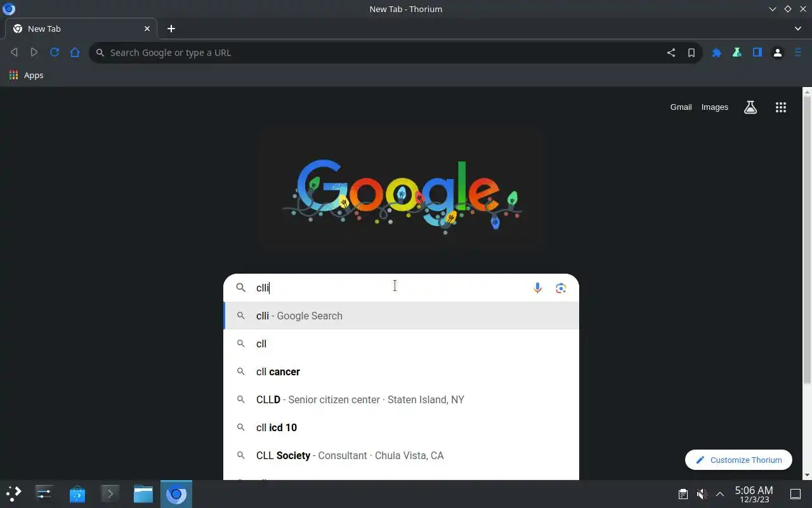Open the tab search dropdown chevron
This screenshot has height=508, width=812.
point(798,29)
